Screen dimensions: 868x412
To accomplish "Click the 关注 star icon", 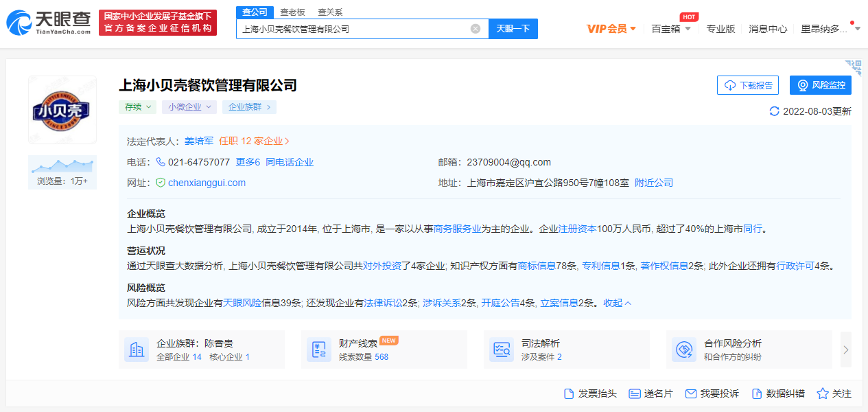I will click(x=823, y=393).
